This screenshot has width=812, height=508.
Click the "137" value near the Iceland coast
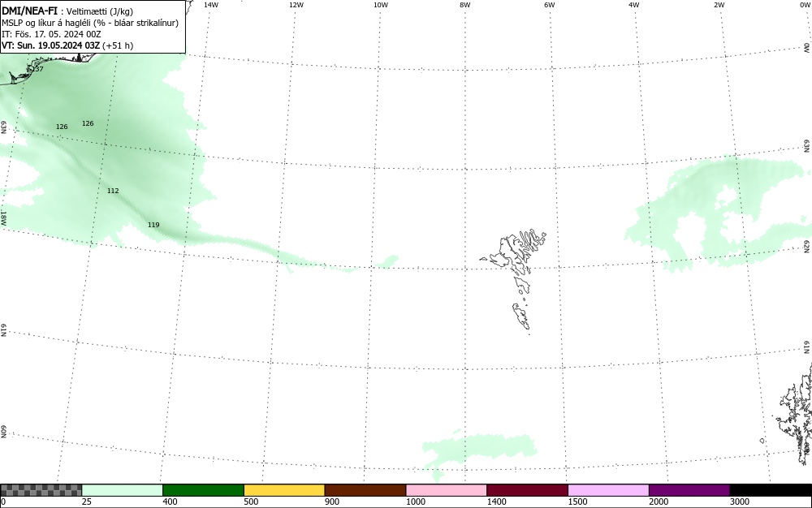point(37,69)
